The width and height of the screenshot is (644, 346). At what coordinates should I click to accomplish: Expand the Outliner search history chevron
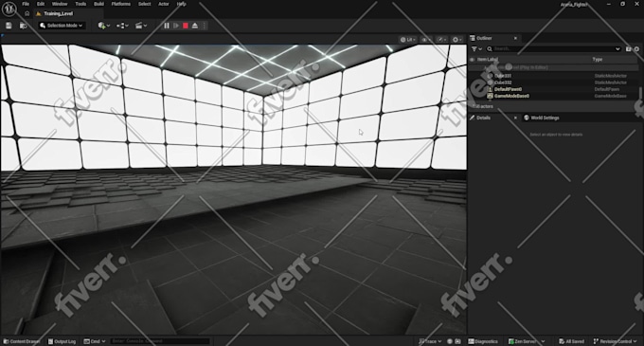coord(617,49)
